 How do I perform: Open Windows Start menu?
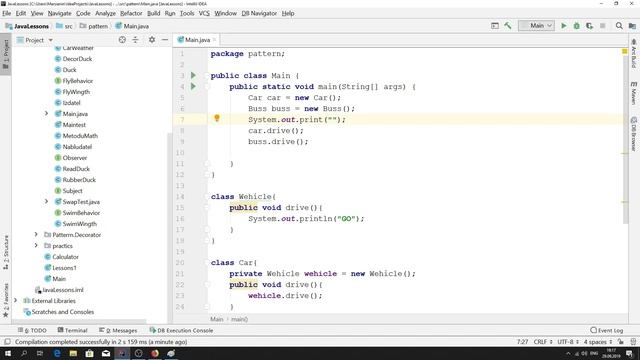8,353
